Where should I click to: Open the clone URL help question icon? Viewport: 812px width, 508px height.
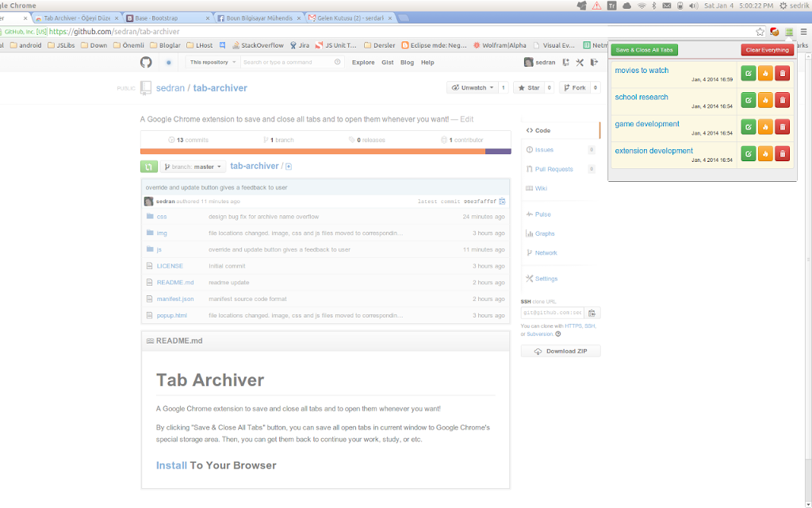557,334
